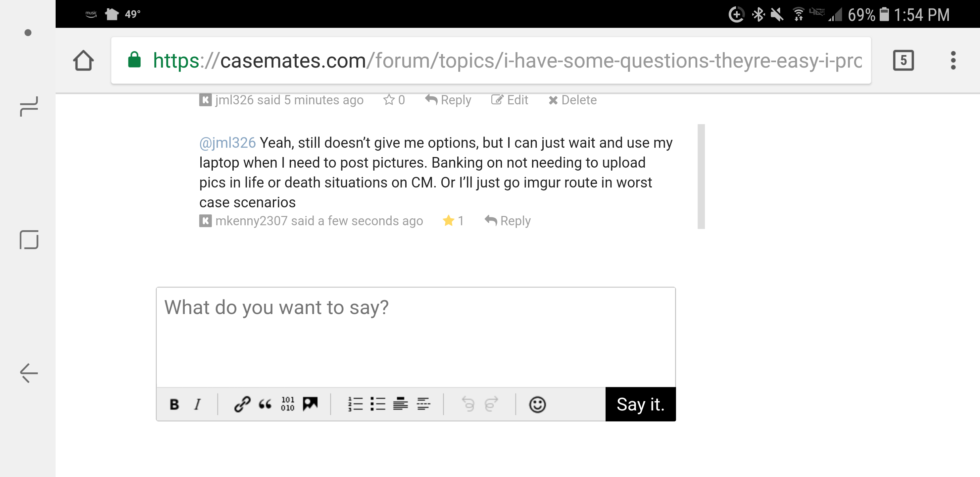Insert an image using the picture icon
Viewport: 980px width, 477px height.
pyautogui.click(x=311, y=404)
